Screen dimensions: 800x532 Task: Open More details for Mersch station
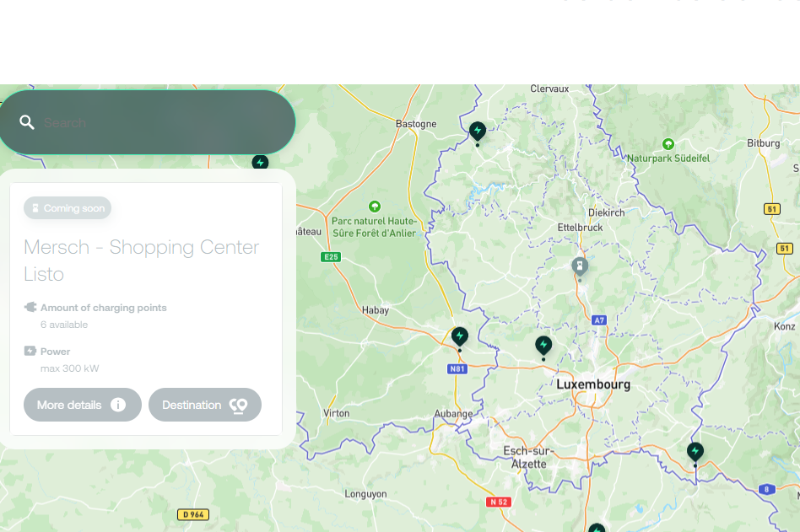click(x=82, y=405)
